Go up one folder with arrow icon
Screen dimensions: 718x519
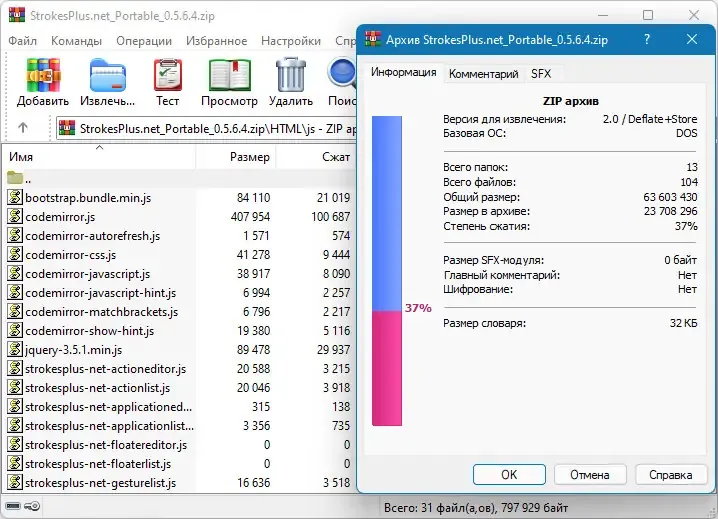coord(23,127)
